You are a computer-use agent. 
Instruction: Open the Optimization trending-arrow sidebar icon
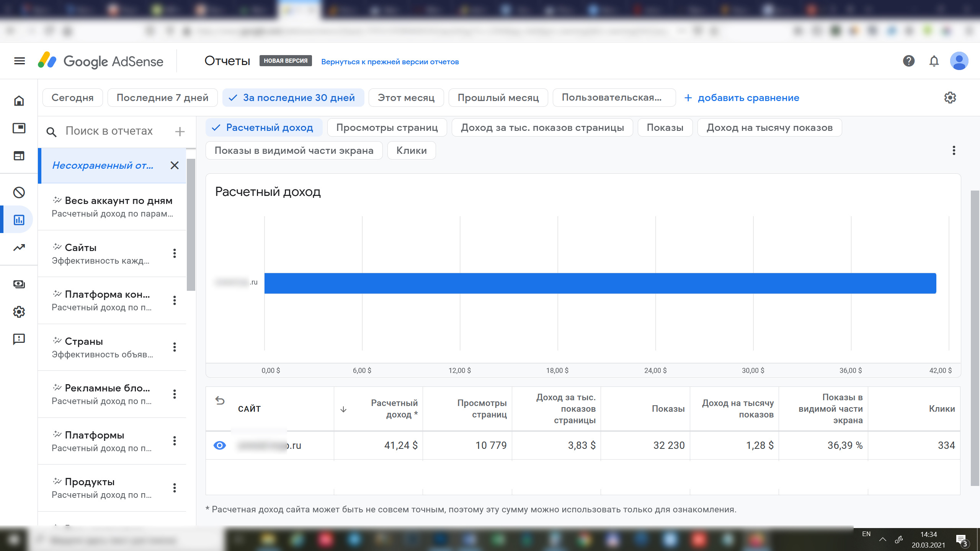[19, 248]
